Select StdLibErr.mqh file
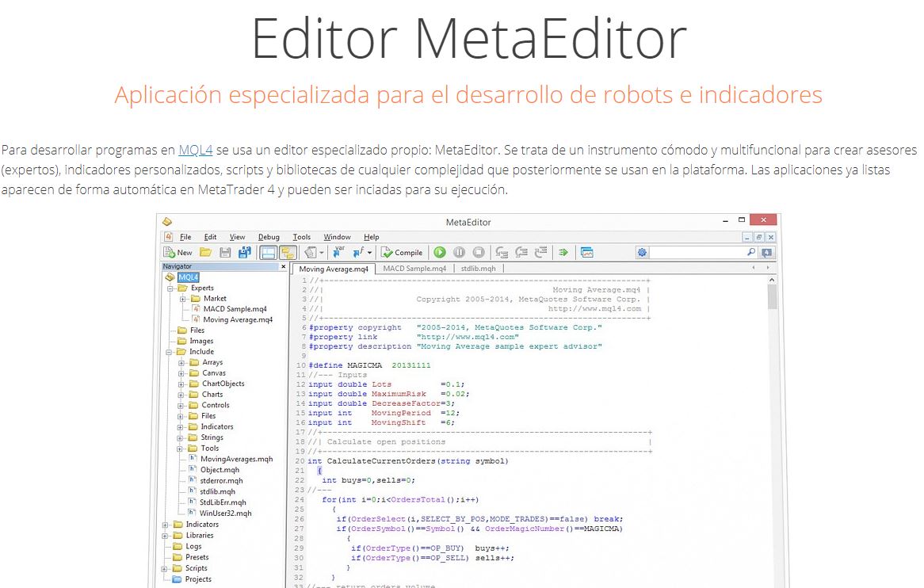The height and width of the screenshot is (588, 924). (223, 502)
